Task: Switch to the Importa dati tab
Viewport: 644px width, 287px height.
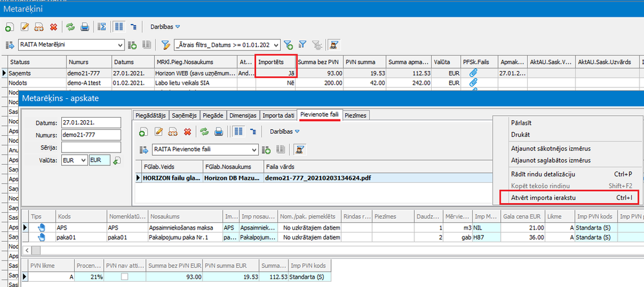Action: pyautogui.click(x=279, y=115)
